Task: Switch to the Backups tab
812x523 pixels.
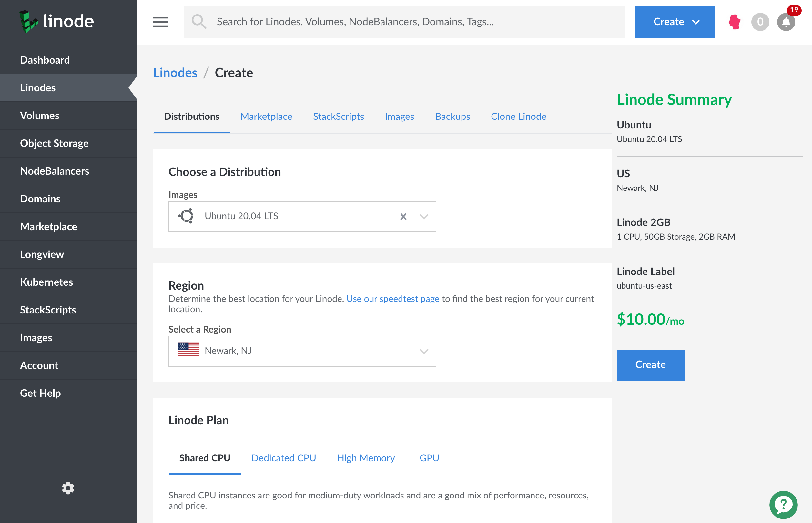Action: pos(452,117)
